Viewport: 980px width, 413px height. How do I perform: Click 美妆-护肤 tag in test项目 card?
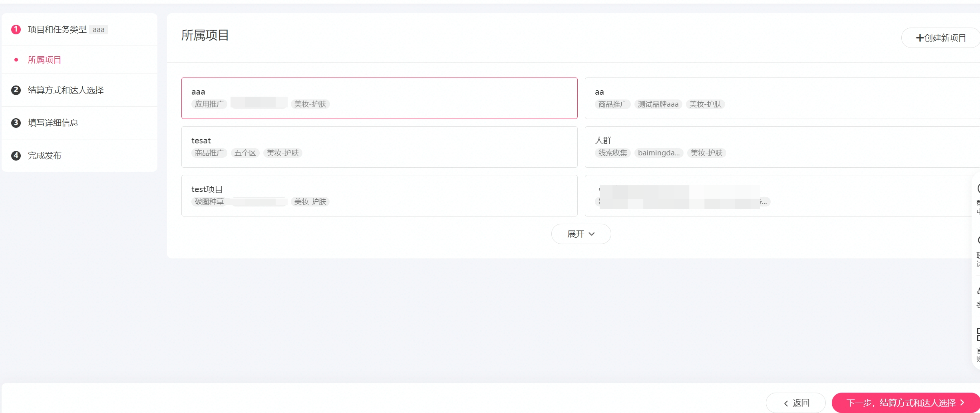[310, 202]
